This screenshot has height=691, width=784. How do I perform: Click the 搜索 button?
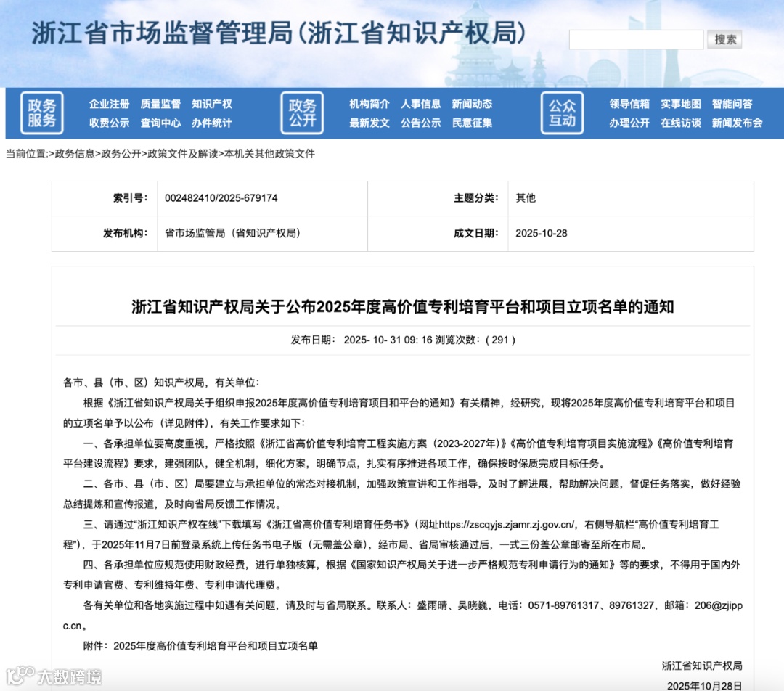tap(724, 39)
